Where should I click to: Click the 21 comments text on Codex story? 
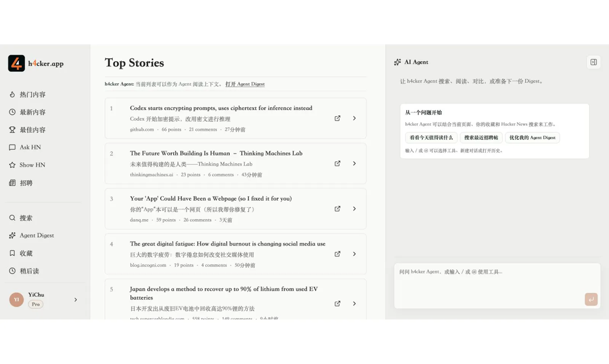click(203, 129)
